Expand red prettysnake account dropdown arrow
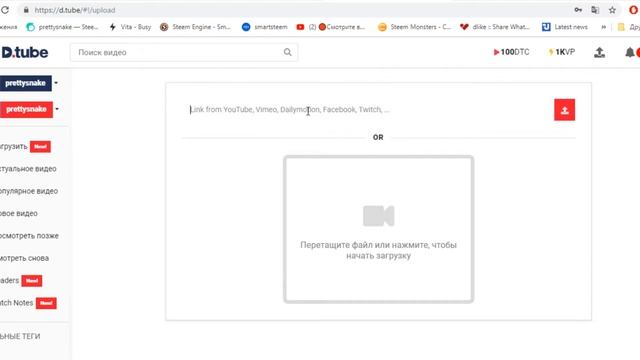The height and width of the screenshot is (360, 640). point(57,109)
